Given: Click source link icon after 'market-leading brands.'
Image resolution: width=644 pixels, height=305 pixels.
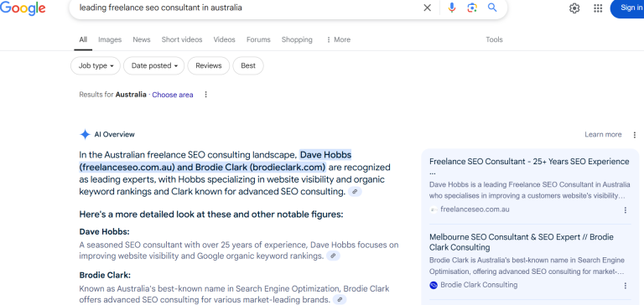Looking at the screenshot, I should pyautogui.click(x=340, y=300).
